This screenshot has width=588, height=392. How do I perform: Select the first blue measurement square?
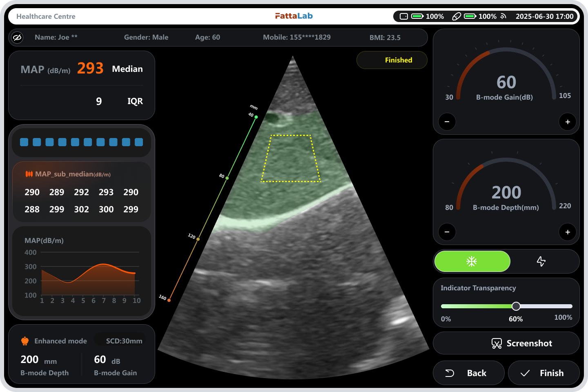coord(24,142)
